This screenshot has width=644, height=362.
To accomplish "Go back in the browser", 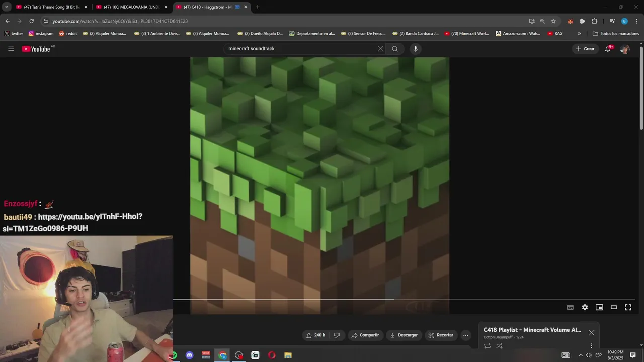I will coord(7,21).
